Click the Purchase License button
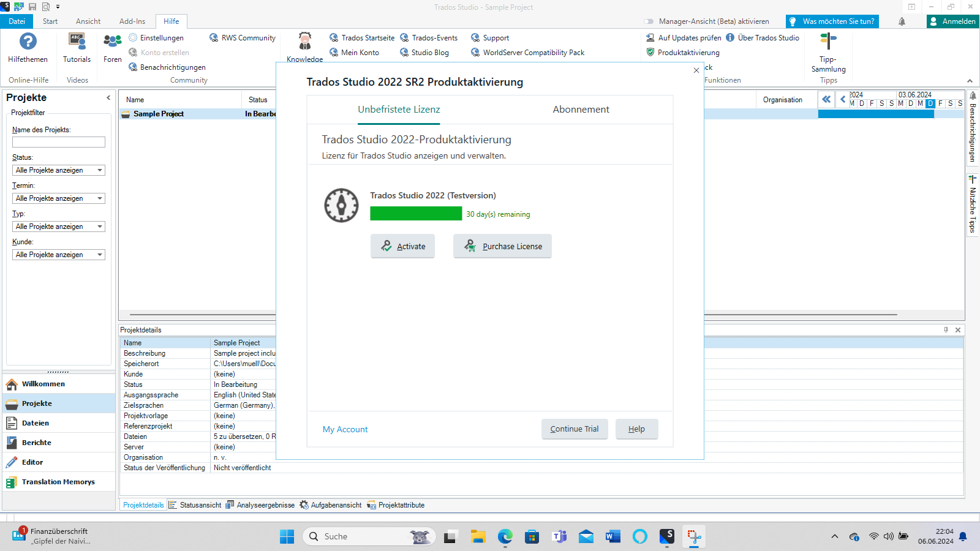Viewport: 980px width, 551px height. [502, 246]
